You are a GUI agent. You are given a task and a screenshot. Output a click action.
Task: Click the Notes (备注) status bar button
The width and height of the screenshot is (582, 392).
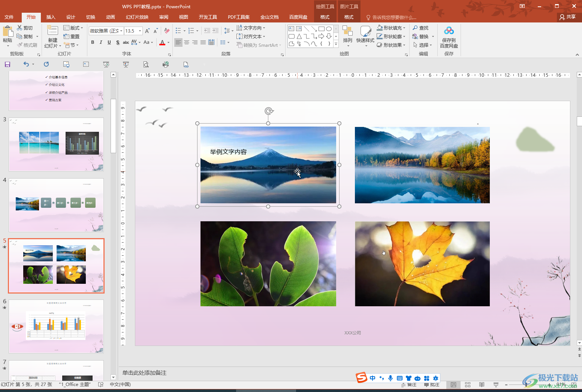pos(409,385)
